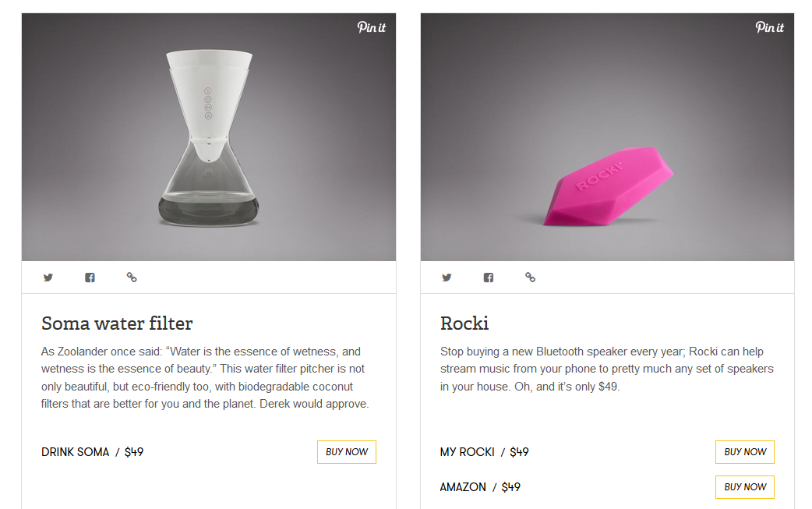This screenshot has height=509, width=812.
Task: Buy Now from Drink Soma
Action: tap(347, 452)
